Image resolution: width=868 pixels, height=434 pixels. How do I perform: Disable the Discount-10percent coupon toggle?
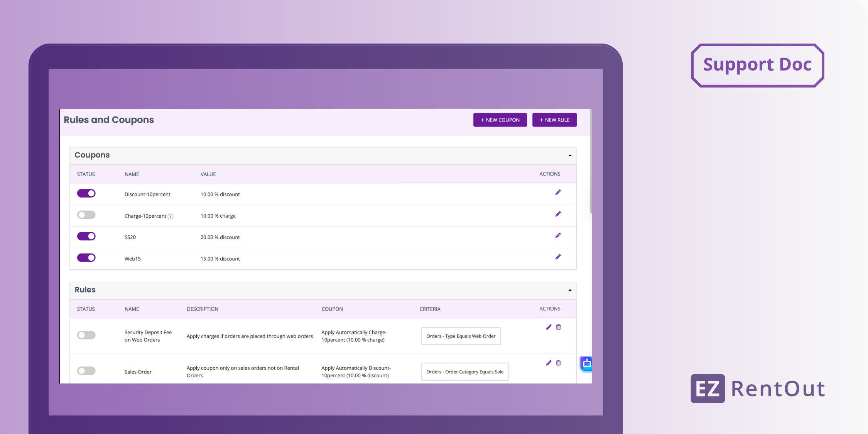[x=86, y=193]
